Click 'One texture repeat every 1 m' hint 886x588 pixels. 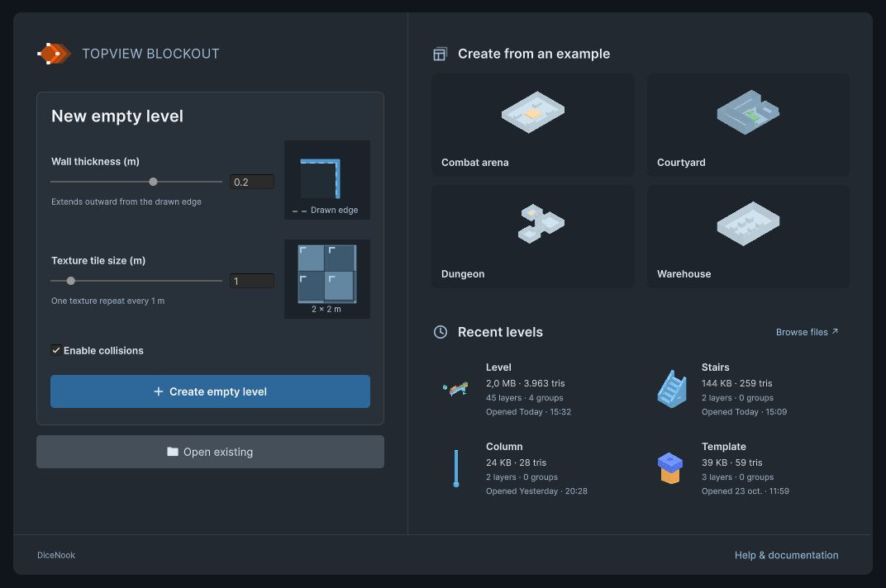tap(108, 301)
